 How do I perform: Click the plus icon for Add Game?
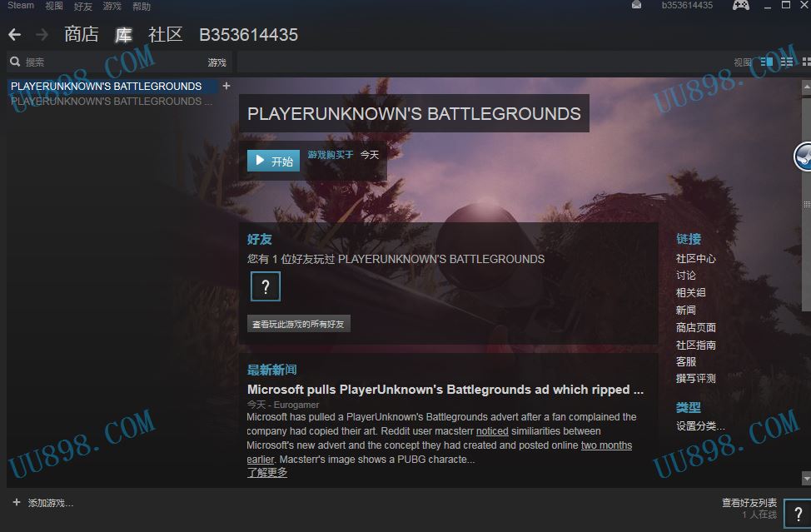click(17, 502)
